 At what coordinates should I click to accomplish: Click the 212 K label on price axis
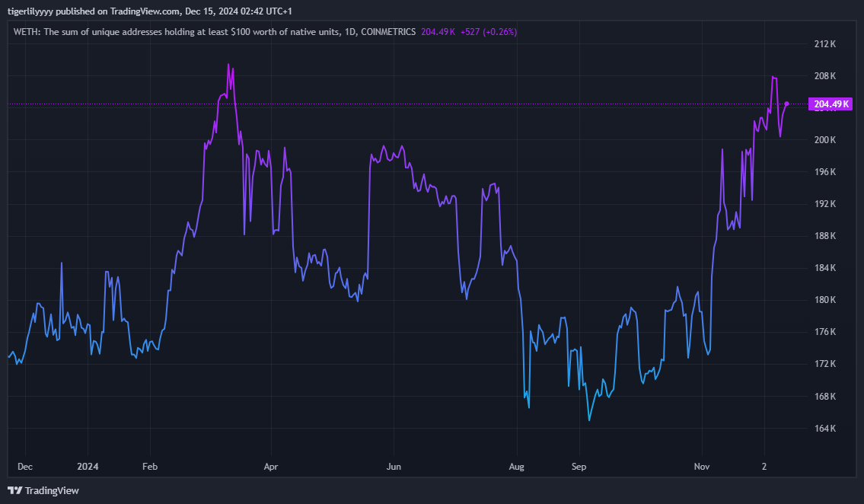click(x=825, y=44)
